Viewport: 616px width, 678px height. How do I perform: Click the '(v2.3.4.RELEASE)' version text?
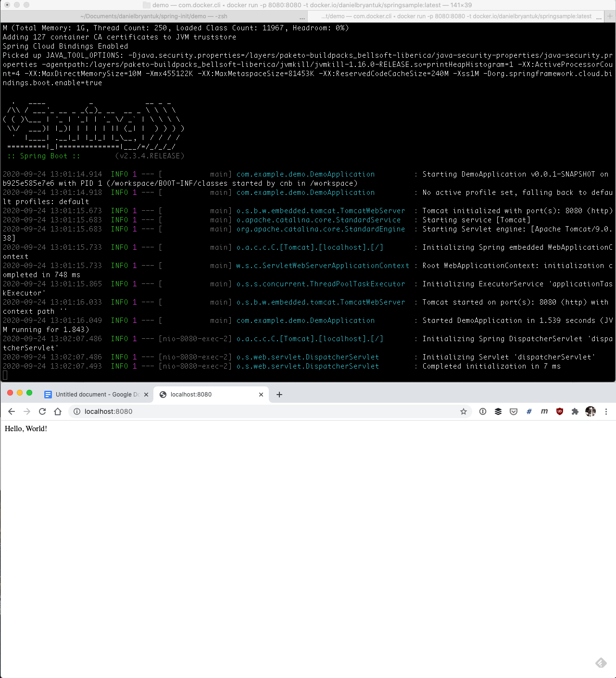tap(150, 156)
